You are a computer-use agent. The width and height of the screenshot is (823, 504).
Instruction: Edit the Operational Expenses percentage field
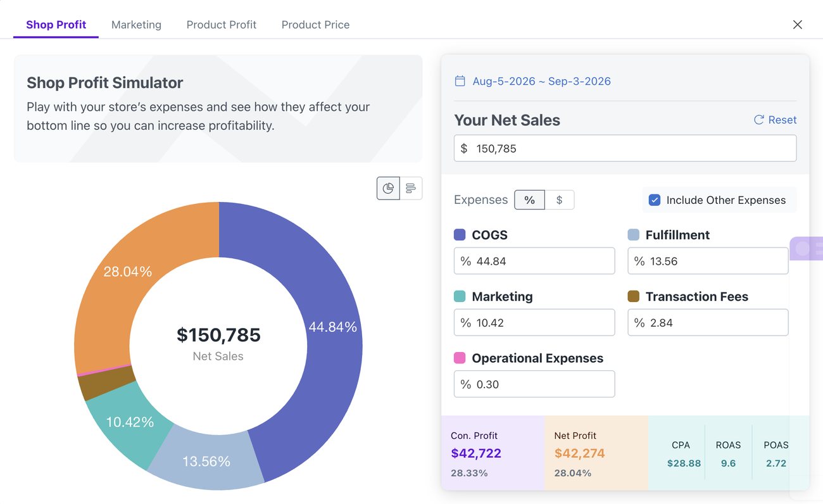click(x=534, y=384)
